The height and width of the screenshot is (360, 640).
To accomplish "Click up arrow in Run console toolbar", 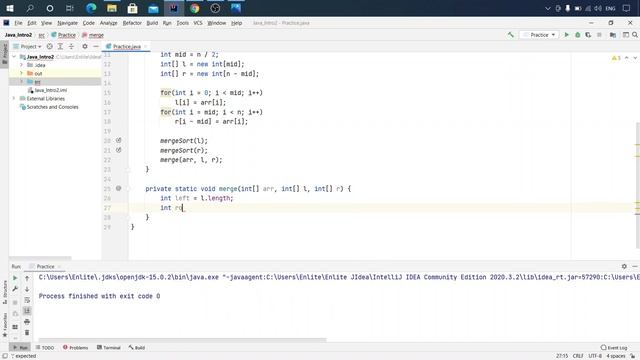I will click(27, 278).
